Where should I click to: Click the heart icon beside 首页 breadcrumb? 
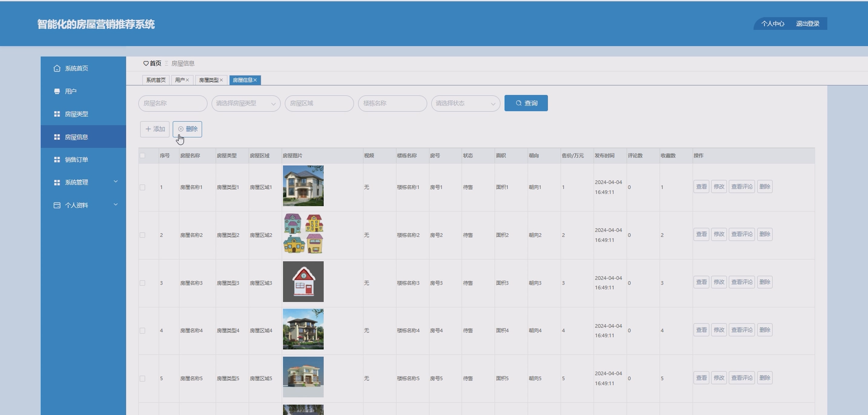click(146, 63)
